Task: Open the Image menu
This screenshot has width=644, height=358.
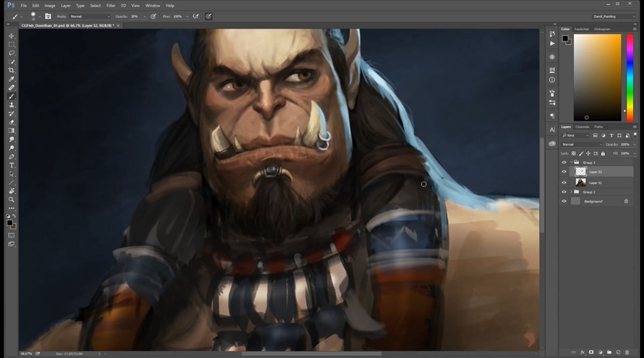Action: (x=50, y=5)
